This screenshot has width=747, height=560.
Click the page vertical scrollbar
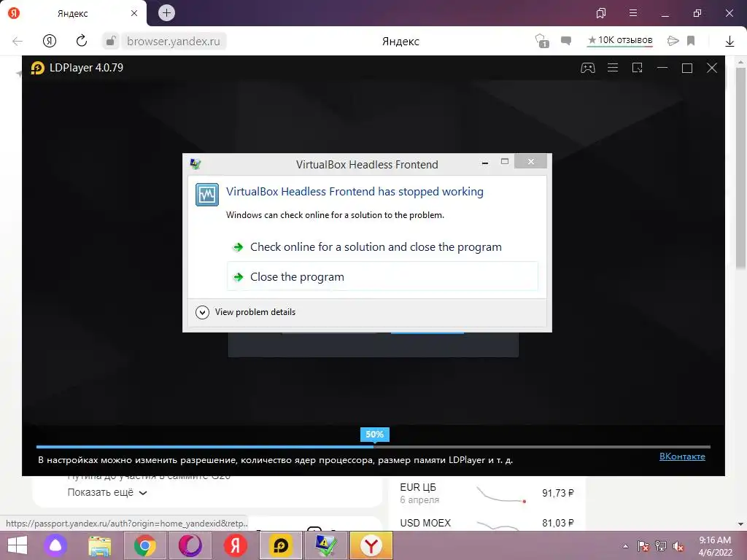(740, 168)
